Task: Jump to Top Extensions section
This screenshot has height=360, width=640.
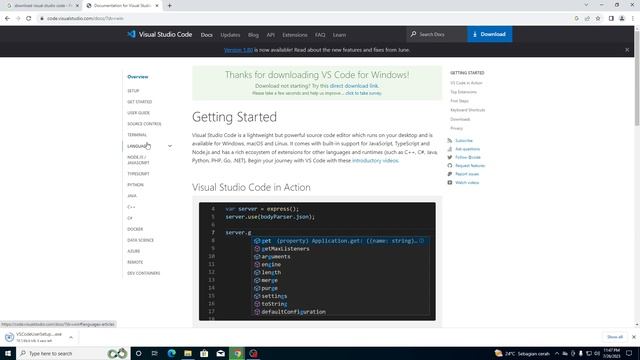Action: coord(463,92)
